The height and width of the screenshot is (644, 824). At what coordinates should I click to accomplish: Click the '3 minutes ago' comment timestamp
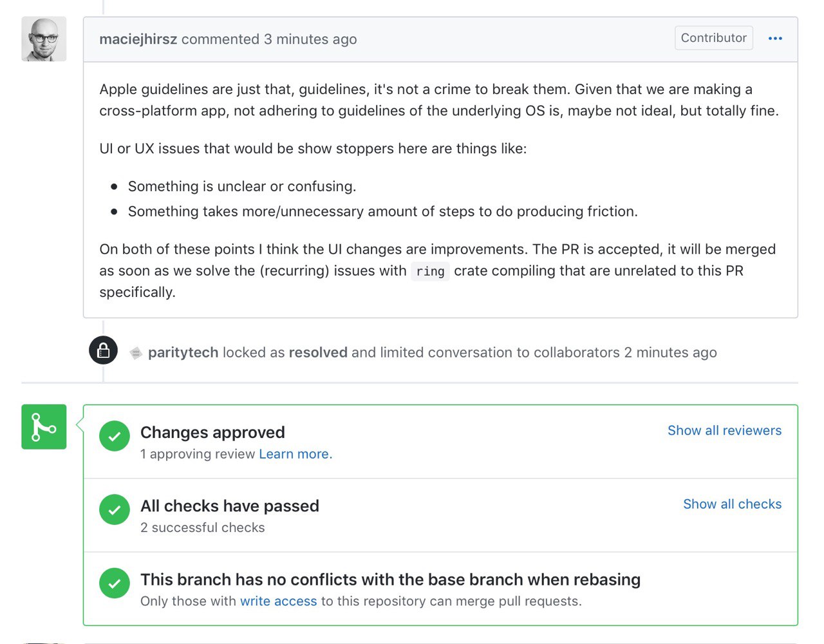[310, 39]
